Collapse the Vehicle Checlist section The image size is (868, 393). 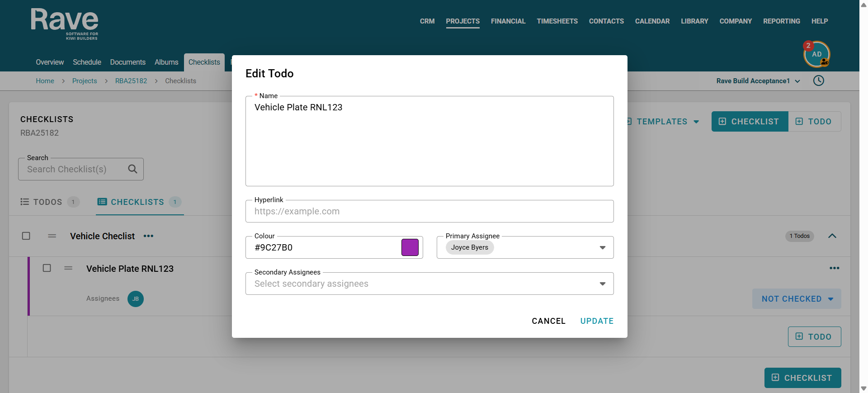pyautogui.click(x=832, y=236)
